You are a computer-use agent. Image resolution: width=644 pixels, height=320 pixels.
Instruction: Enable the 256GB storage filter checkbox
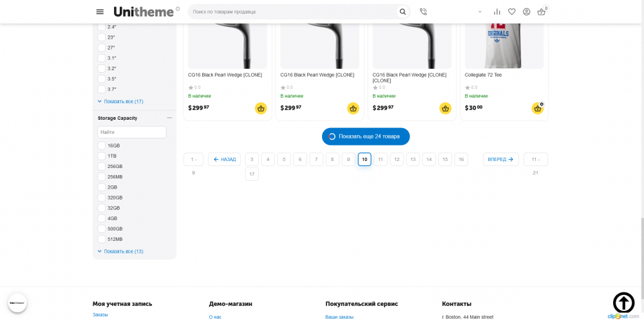(102, 166)
